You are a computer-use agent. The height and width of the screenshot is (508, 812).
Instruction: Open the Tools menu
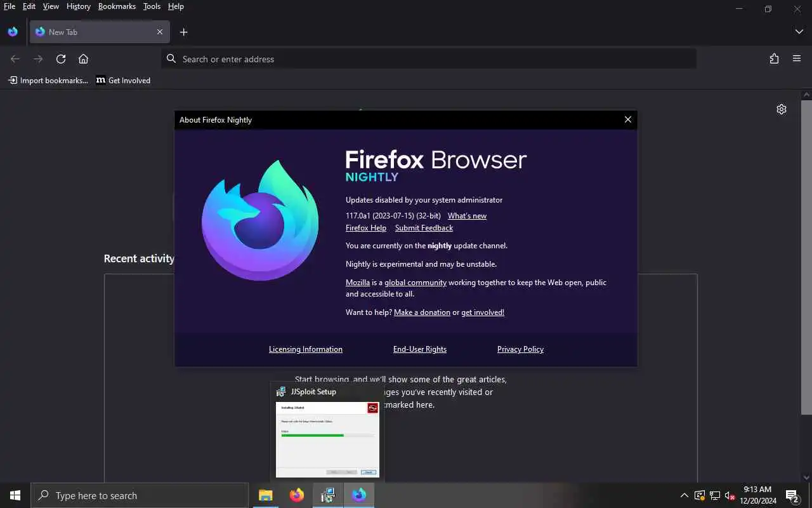pyautogui.click(x=152, y=6)
